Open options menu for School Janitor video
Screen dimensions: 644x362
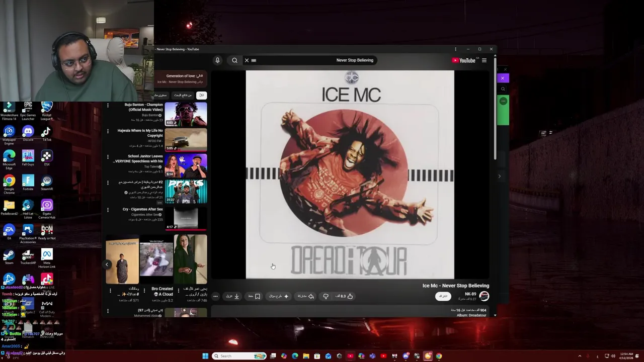108,157
